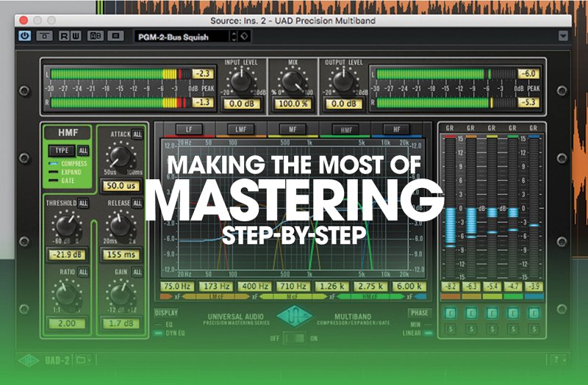588x385 pixels.
Task: Click the PHASE button
Action: [x=419, y=313]
